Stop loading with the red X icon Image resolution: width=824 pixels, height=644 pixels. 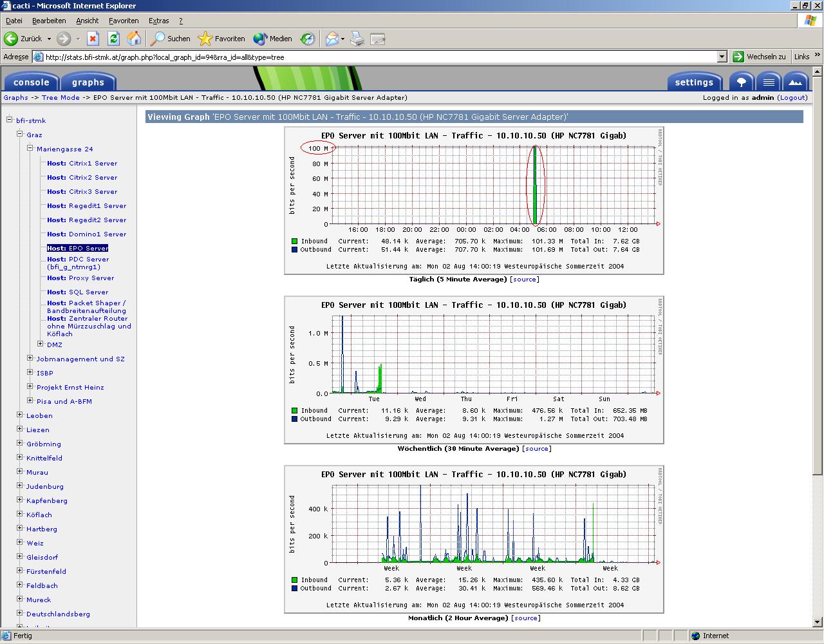tap(93, 39)
